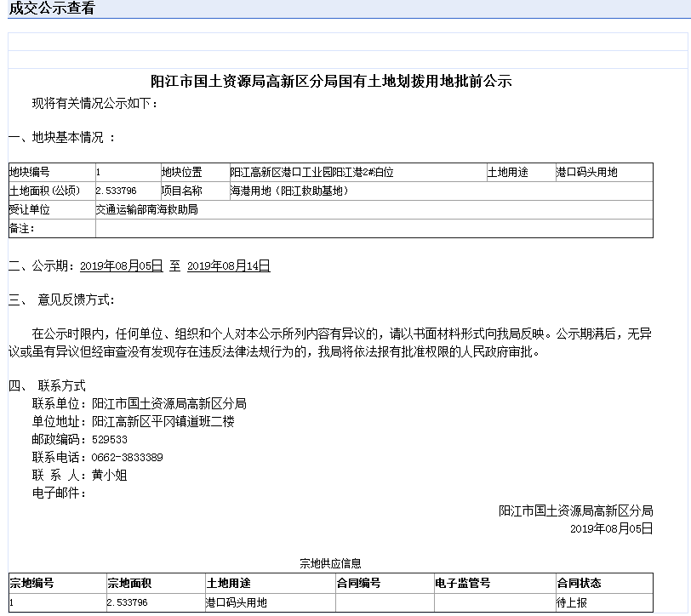
Task: Select the contract status value 待上报
Action: pos(572,603)
